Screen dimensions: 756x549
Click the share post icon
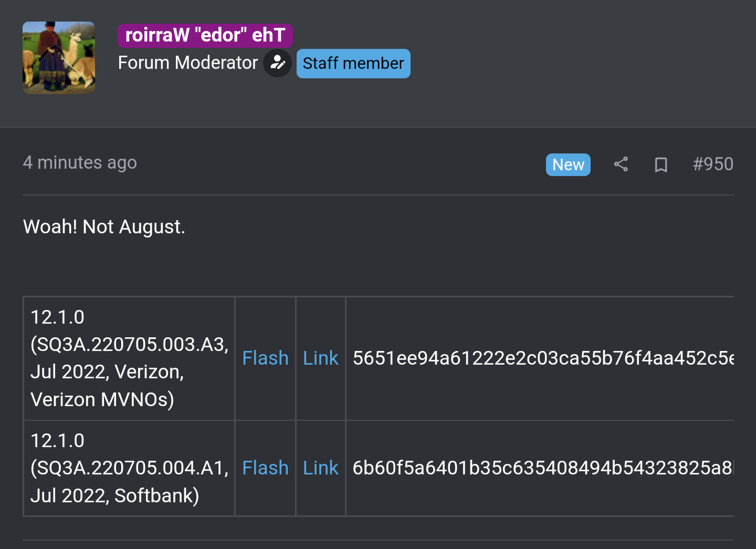click(x=621, y=164)
